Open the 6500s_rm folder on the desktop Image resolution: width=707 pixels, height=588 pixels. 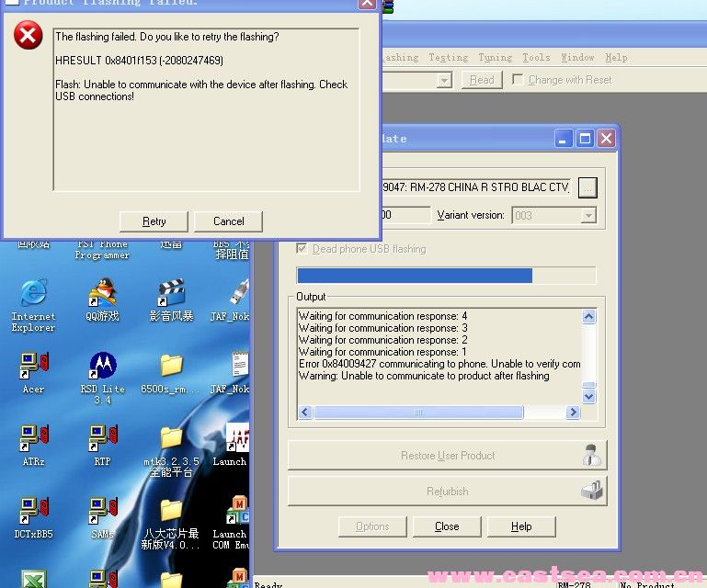(x=171, y=367)
